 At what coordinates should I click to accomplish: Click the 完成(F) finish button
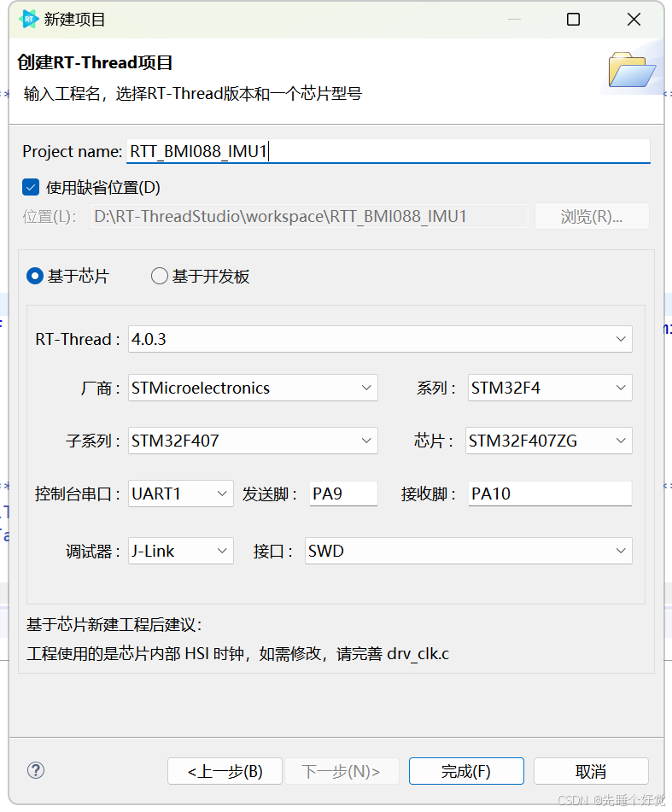[x=466, y=771]
